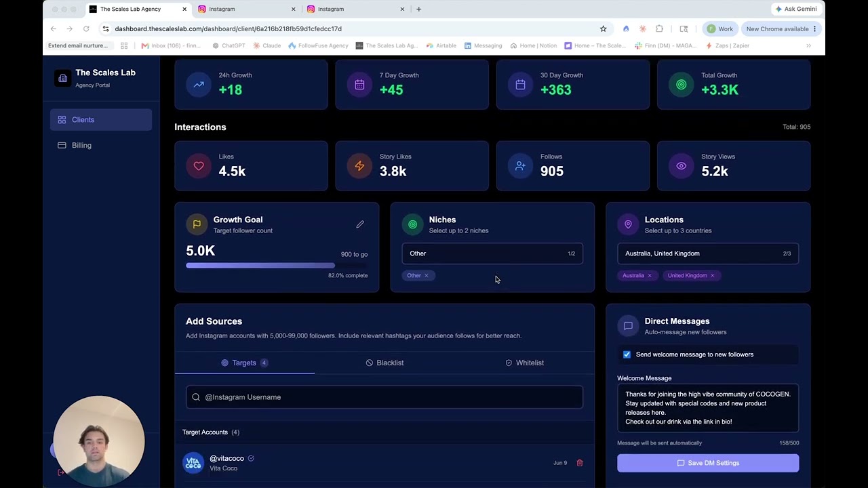
Task: Click the Follows person icon
Action: point(520,166)
